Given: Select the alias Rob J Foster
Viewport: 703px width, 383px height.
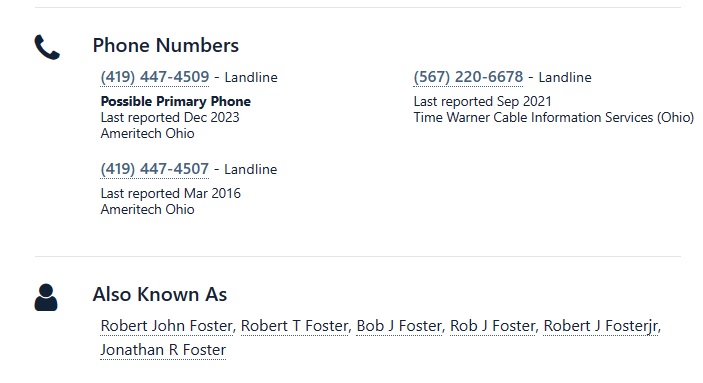Looking at the screenshot, I should pyautogui.click(x=493, y=326).
